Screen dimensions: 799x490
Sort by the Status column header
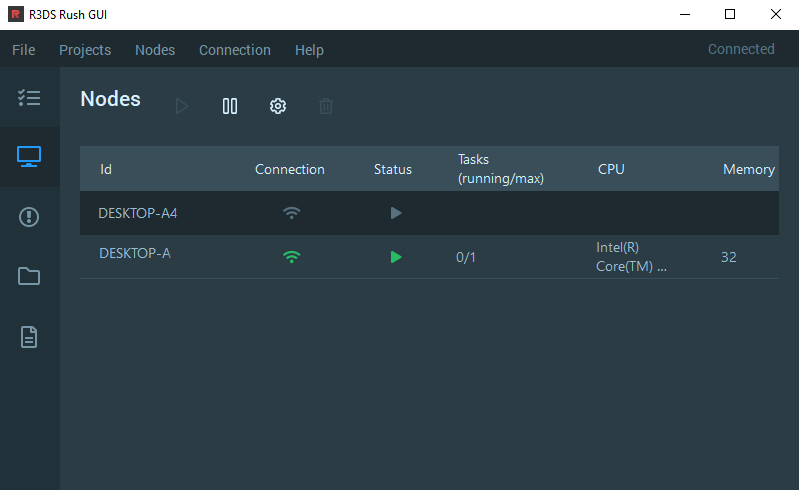point(393,169)
